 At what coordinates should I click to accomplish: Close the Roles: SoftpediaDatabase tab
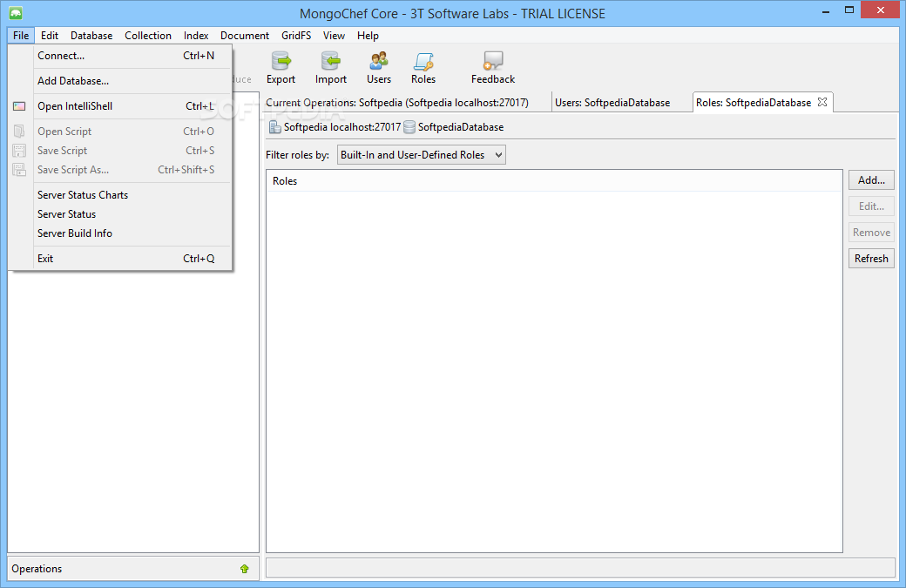(x=822, y=102)
